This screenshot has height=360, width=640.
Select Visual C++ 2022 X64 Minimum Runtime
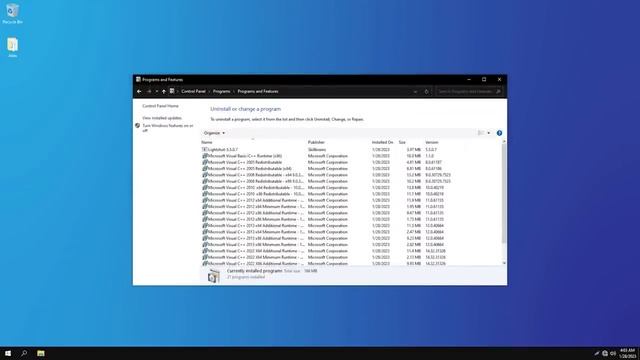pos(256,257)
